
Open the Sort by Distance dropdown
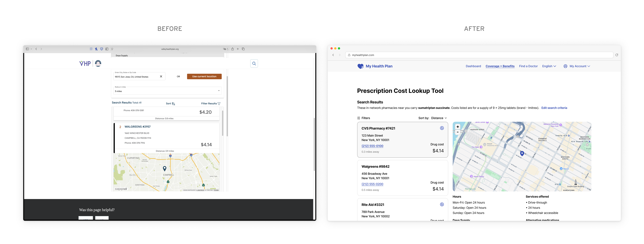tap(439, 118)
